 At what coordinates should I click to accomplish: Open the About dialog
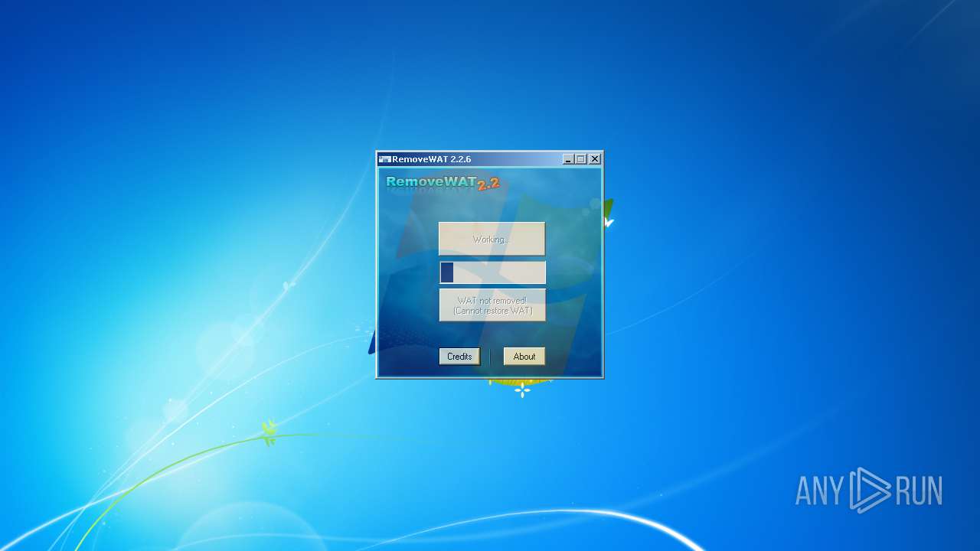[524, 357]
